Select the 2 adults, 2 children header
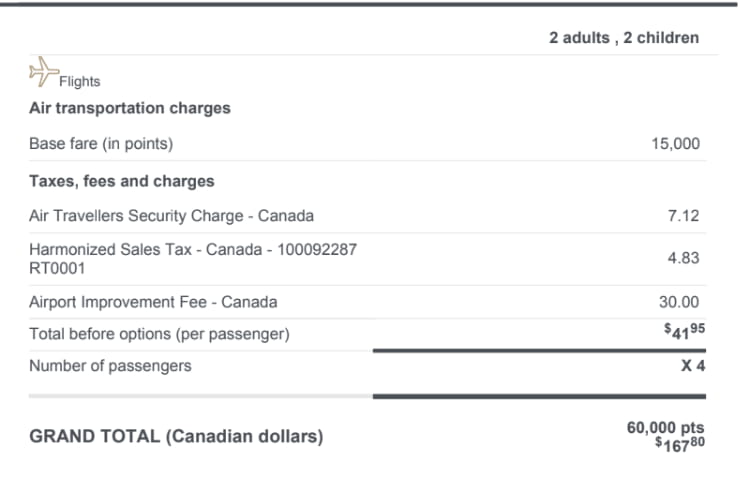 tap(623, 38)
